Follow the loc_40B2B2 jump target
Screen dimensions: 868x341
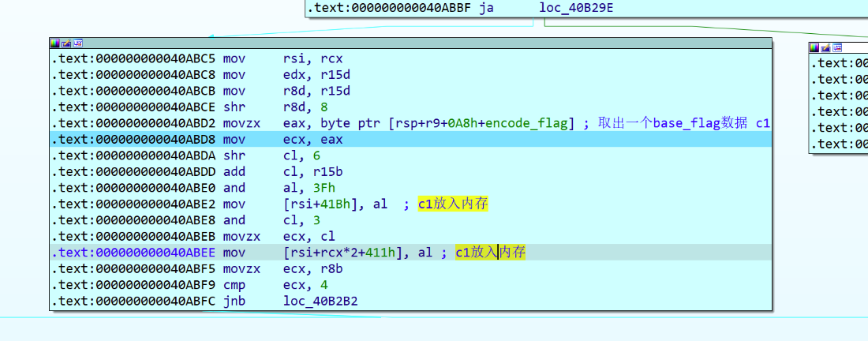click(x=320, y=301)
